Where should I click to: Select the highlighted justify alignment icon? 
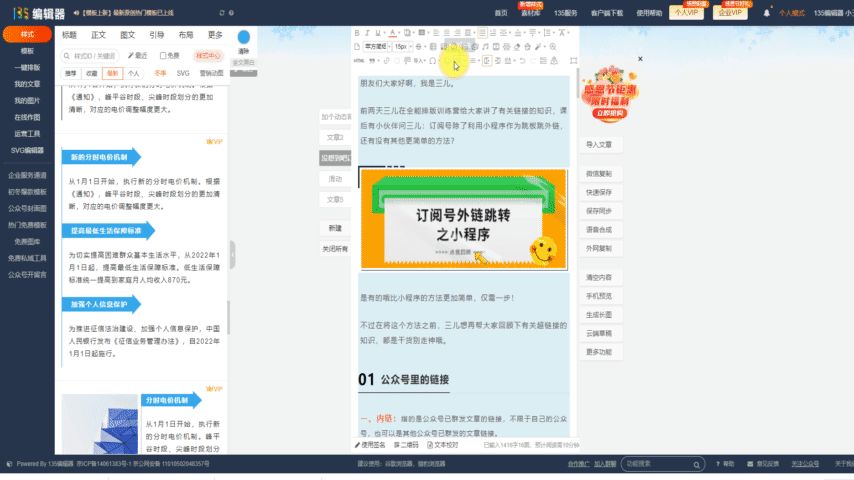[483, 33]
